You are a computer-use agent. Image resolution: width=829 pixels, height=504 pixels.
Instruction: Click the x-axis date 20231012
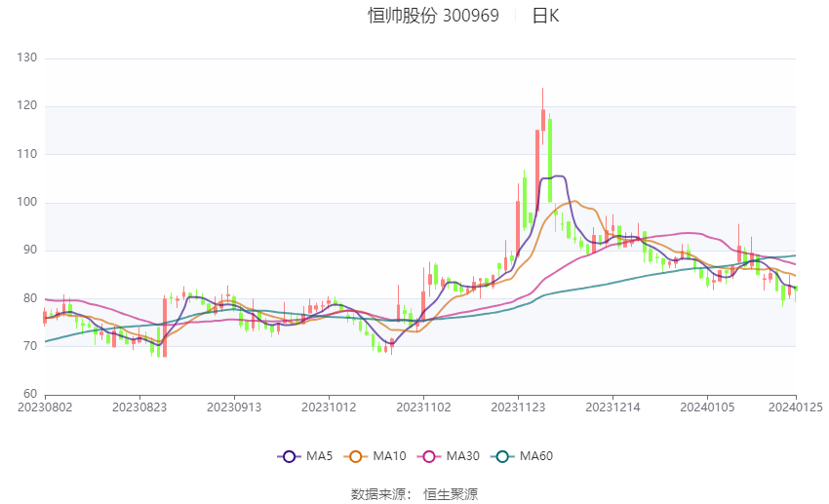point(329,407)
